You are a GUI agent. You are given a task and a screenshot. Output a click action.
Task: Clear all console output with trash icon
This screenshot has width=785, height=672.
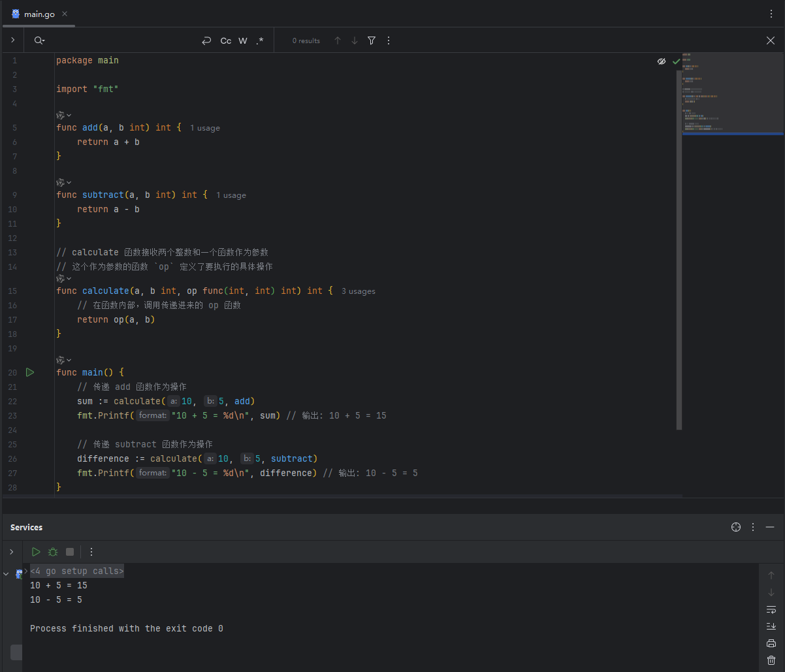pyautogui.click(x=771, y=660)
